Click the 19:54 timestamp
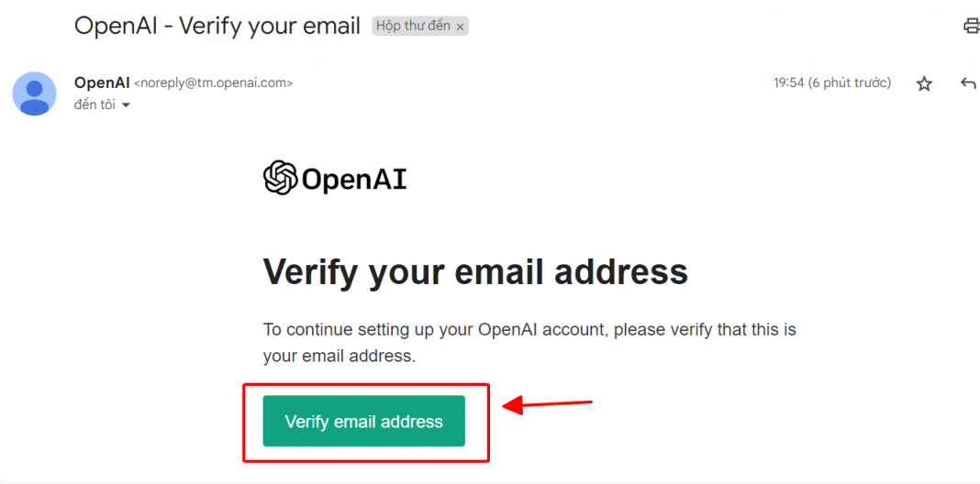The width and height of the screenshot is (980, 484). point(788,82)
